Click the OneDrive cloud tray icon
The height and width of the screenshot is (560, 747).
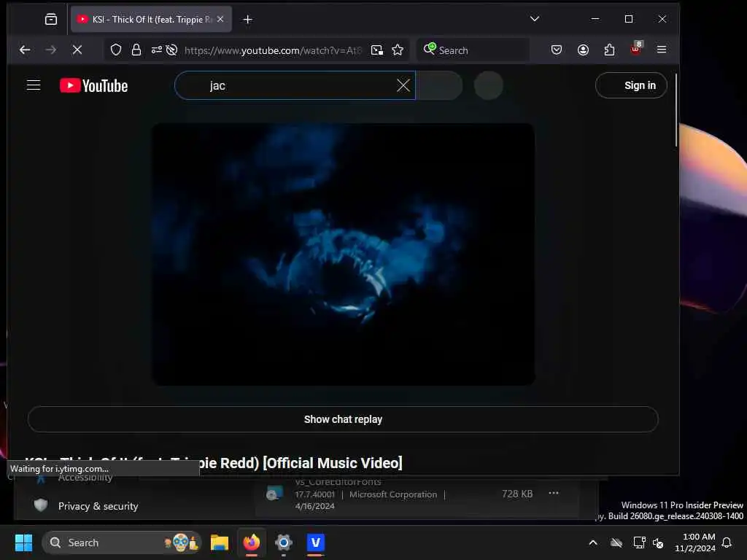[616, 542]
